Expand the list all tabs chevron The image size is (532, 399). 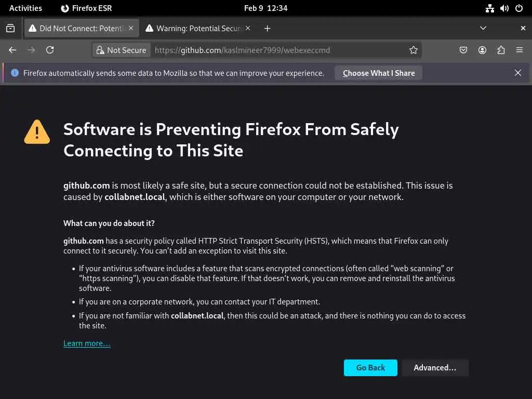point(483,28)
